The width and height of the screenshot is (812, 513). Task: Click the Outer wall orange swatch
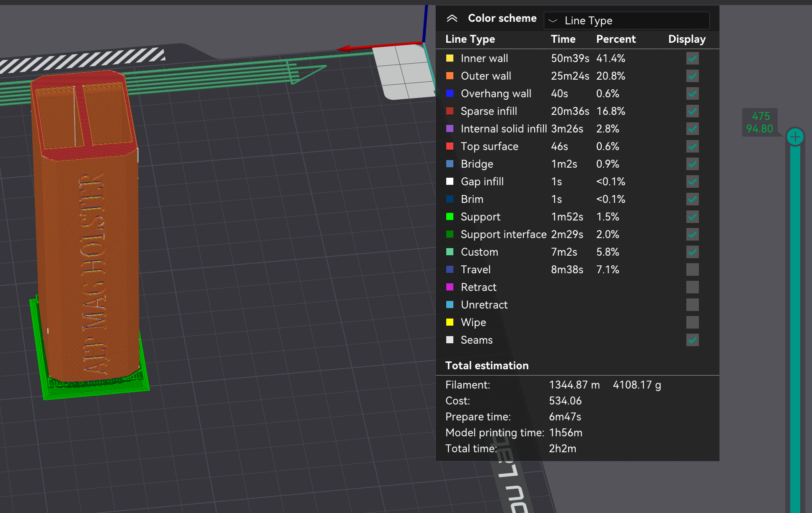[450, 76]
